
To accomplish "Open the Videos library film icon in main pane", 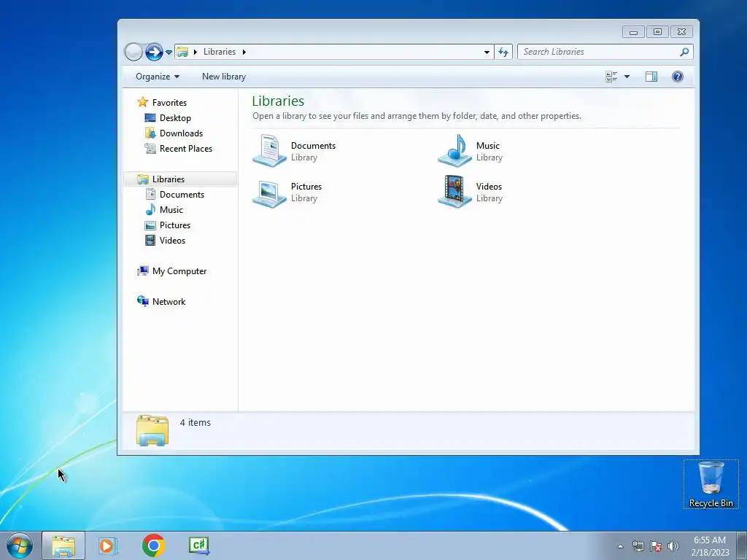I will coord(454,192).
